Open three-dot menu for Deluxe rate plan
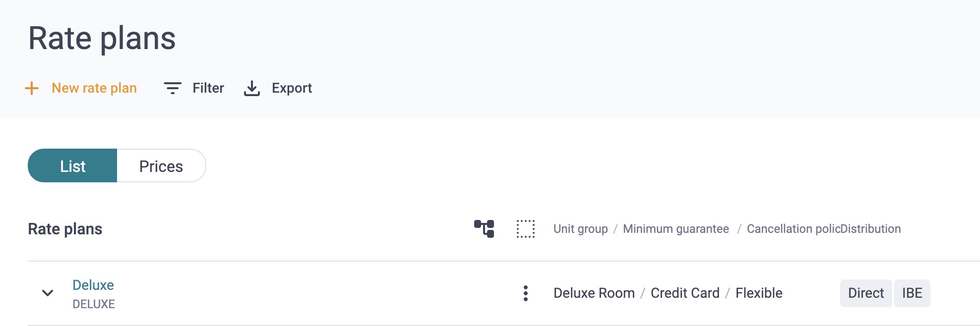The width and height of the screenshot is (980, 326). (526, 293)
